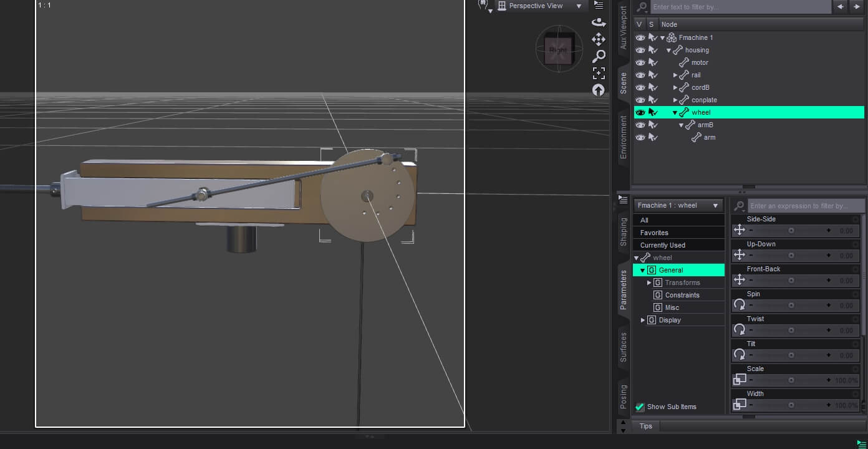Open the Shaping tab
The width and height of the screenshot is (868, 449).
(623, 231)
